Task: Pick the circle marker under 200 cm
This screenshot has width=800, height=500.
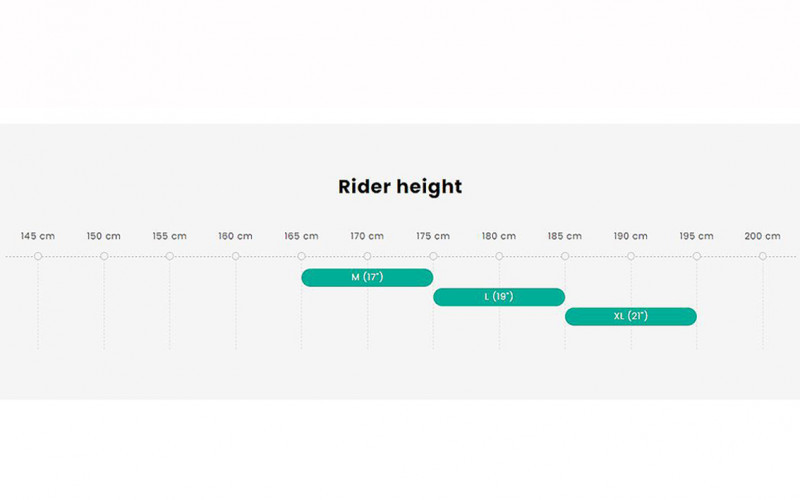Action: coord(763,257)
